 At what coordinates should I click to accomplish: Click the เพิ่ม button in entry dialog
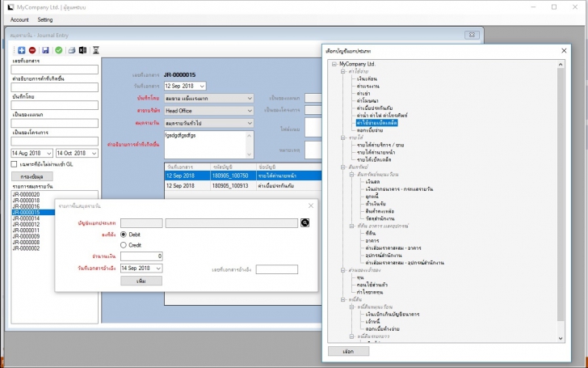click(141, 281)
